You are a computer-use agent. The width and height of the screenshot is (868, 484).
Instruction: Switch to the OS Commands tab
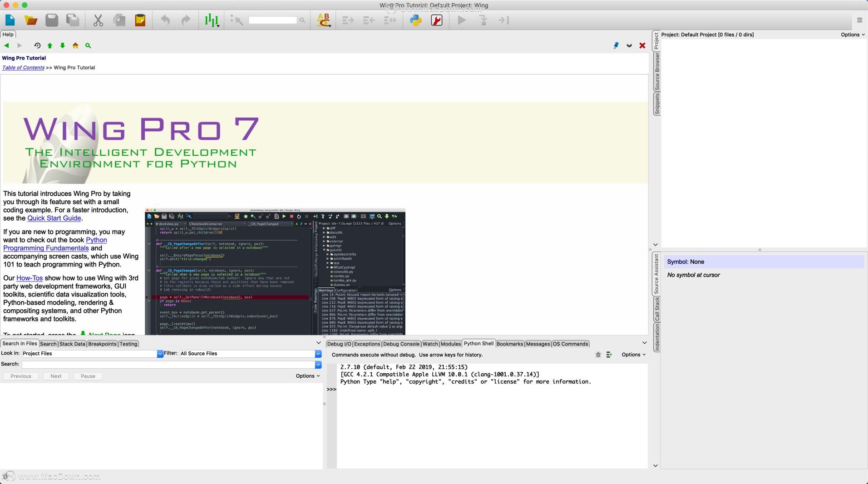click(x=570, y=344)
